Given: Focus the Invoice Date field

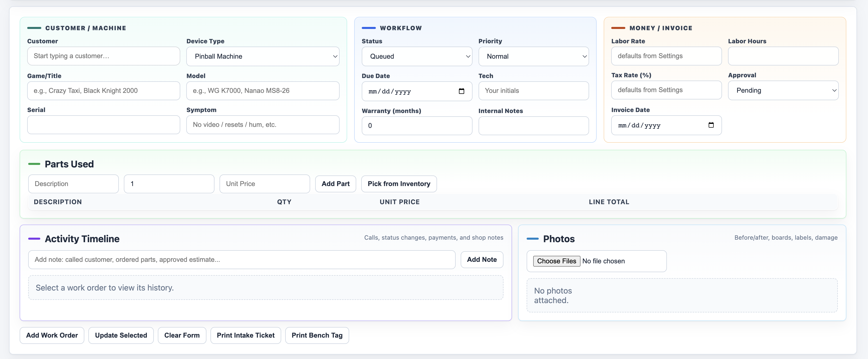Looking at the screenshot, I should (x=666, y=125).
